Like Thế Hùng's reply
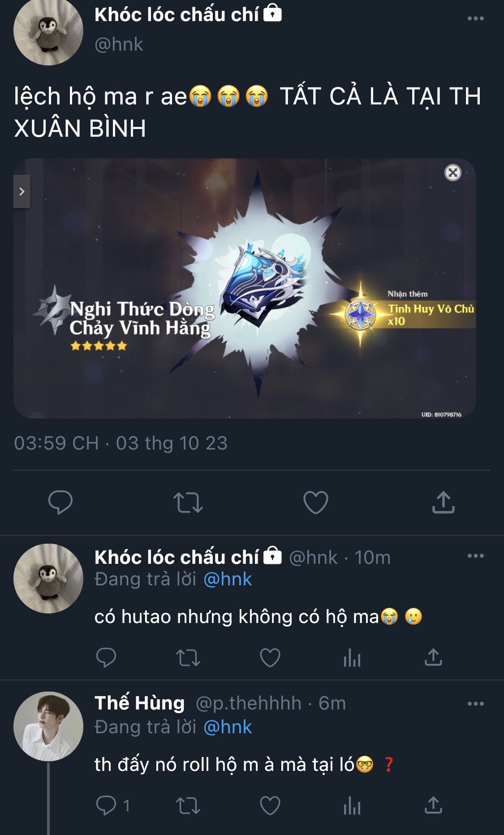The height and width of the screenshot is (835, 504). click(x=270, y=805)
